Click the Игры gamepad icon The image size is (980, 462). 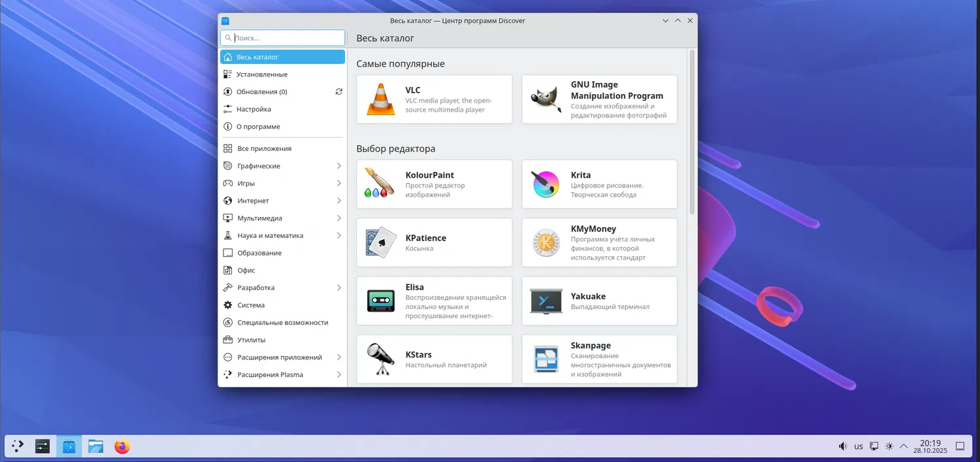click(x=227, y=184)
